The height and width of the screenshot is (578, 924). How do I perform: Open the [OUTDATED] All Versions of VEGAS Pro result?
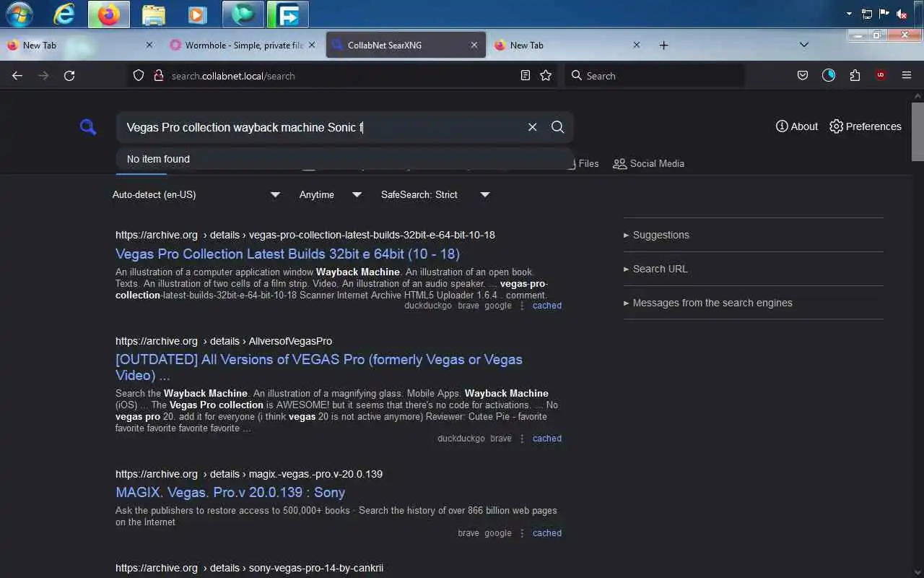click(x=319, y=367)
